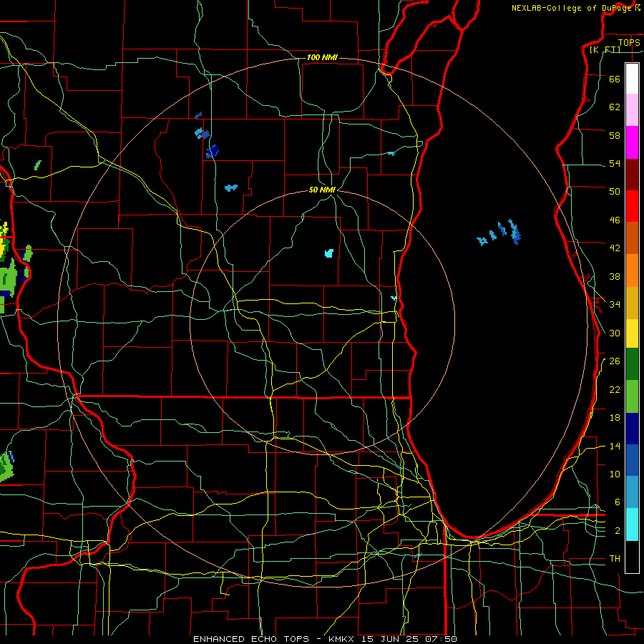Click the 66 legend value
644x644 pixels.
pos(615,79)
